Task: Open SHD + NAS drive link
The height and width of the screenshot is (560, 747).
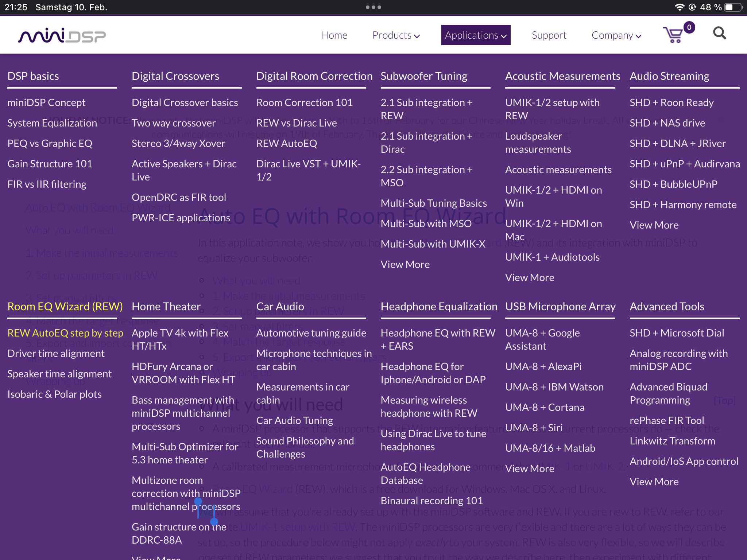Action: pyautogui.click(x=667, y=123)
